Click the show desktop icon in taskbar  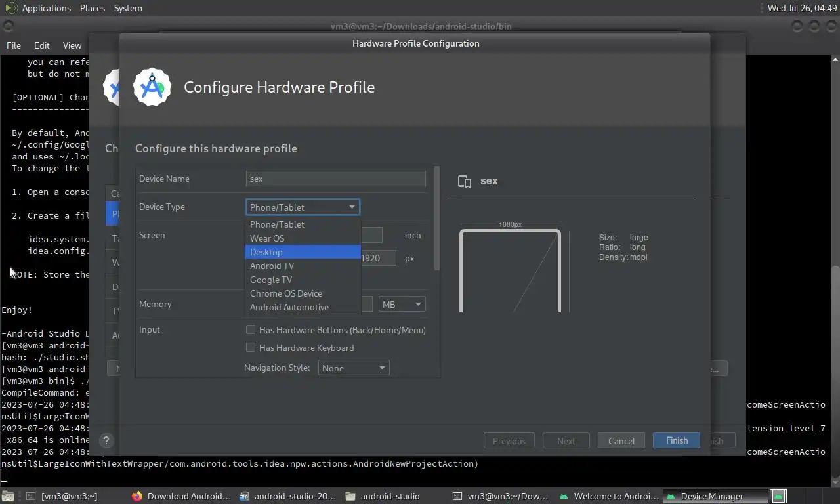pyautogui.click(x=7, y=496)
